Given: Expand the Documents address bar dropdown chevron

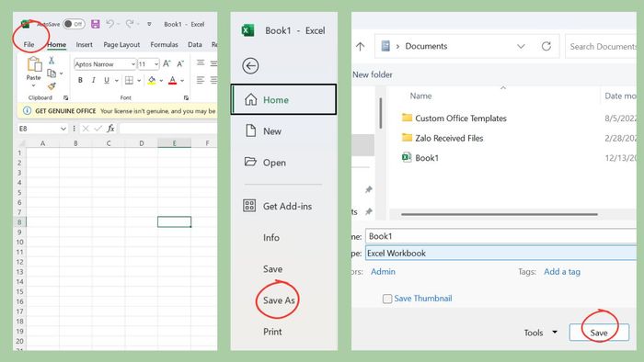Looking at the screenshot, I should click(521, 46).
